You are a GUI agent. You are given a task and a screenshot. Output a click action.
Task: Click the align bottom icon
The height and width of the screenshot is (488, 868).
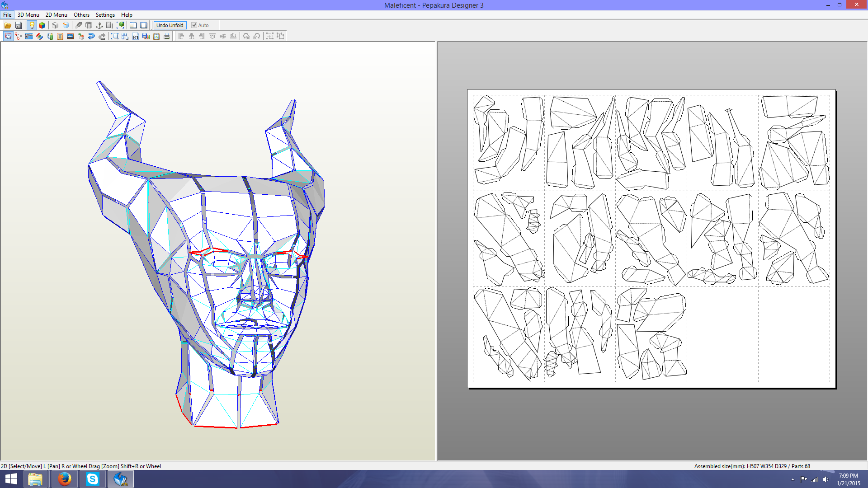(x=233, y=36)
